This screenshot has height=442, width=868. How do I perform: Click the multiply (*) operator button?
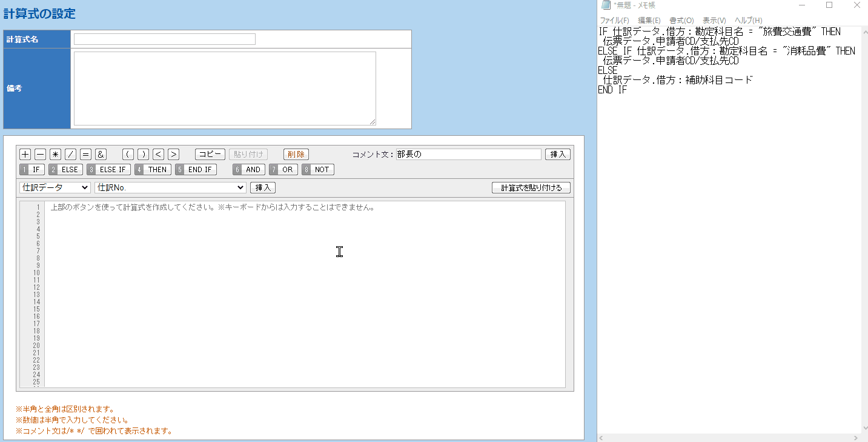click(x=56, y=154)
